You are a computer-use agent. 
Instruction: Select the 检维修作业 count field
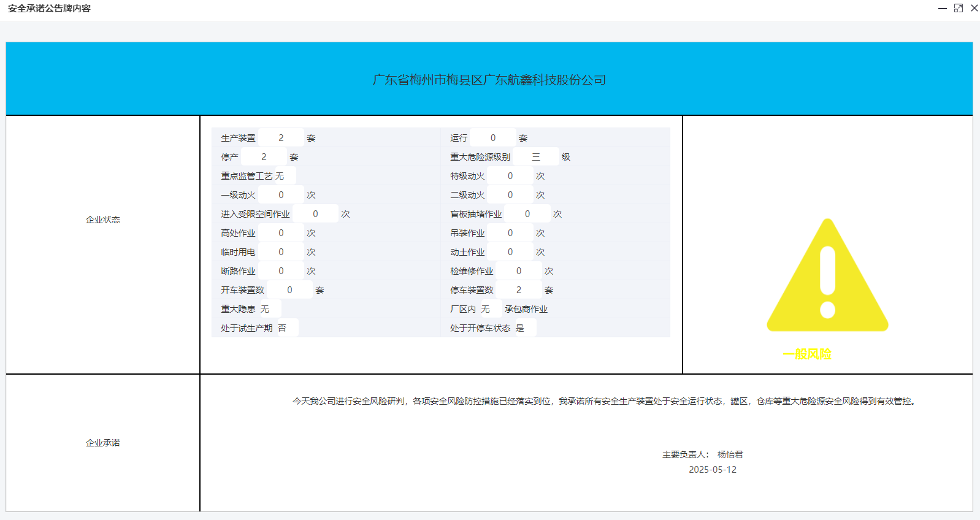coord(519,271)
